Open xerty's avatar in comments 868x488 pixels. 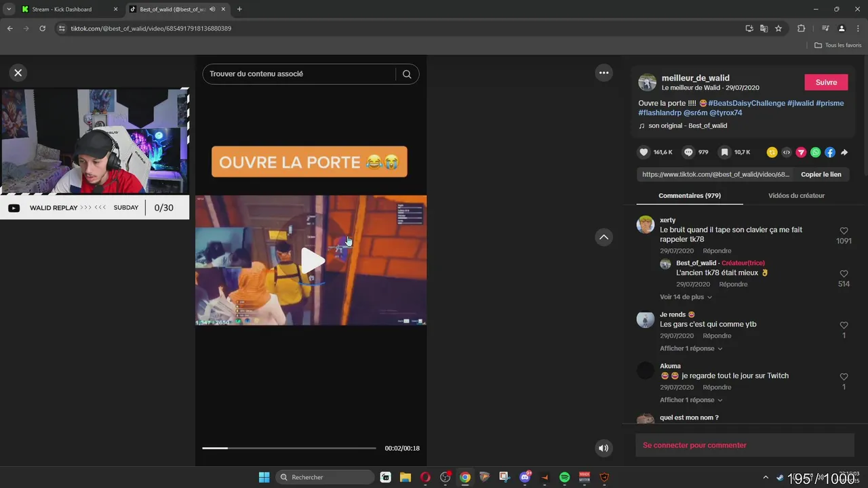point(646,224)
